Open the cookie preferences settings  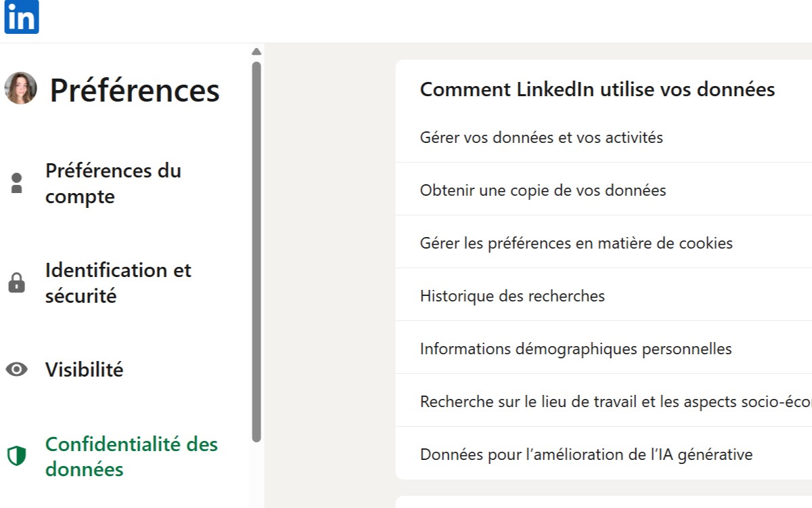576,242
